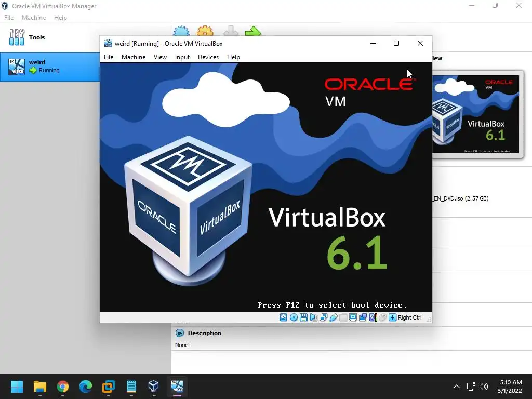Click the hard disk activity status icon

coord(283,317)
